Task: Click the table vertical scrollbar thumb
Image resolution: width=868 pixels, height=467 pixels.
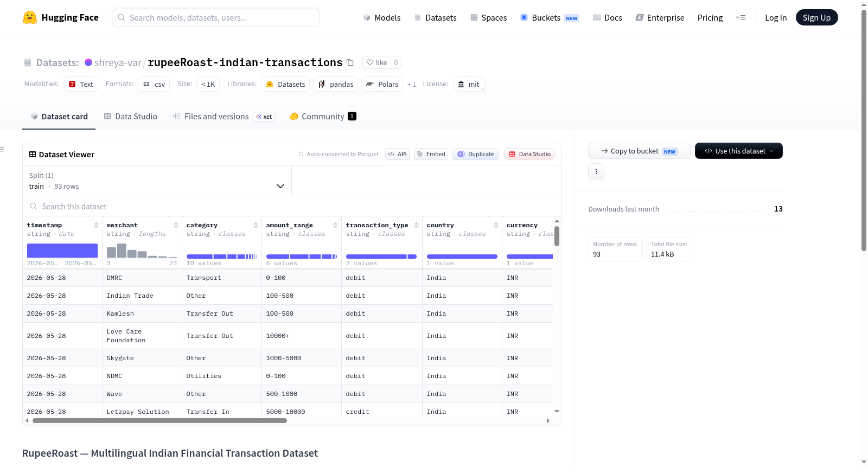Action: tap(557, 236)
